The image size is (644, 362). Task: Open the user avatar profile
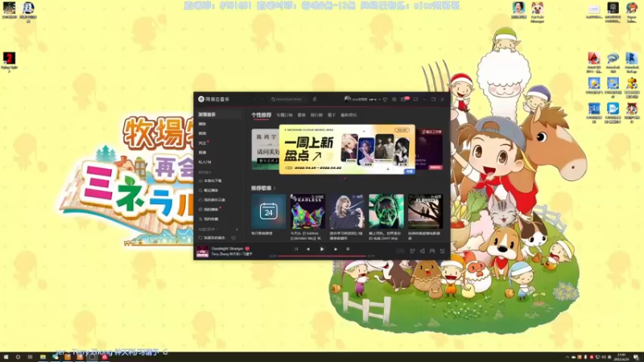(x=348, y=99)
